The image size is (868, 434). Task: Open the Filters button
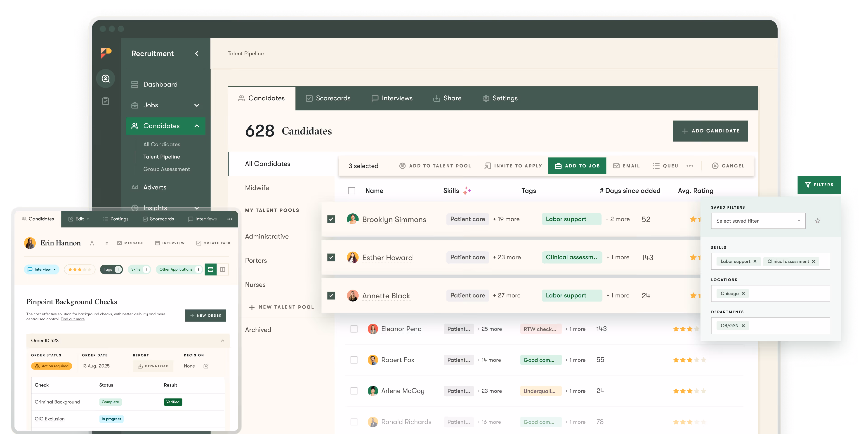click(x=819, y=185)
